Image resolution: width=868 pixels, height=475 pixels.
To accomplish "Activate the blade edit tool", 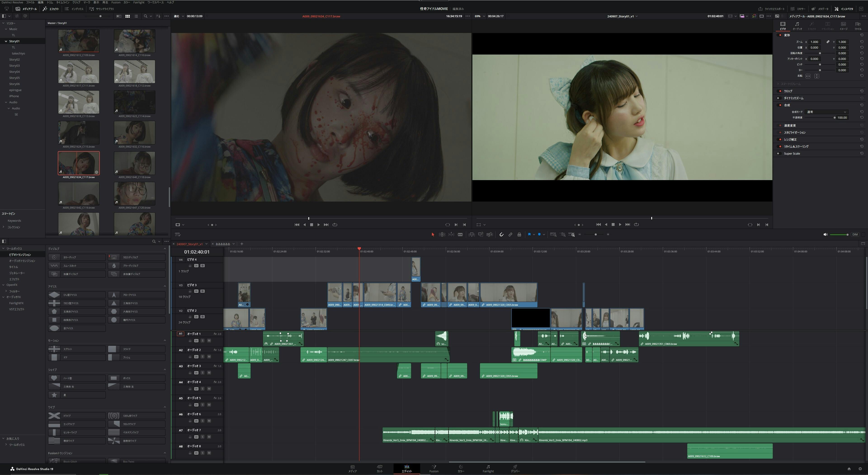I will pos(460,235).
